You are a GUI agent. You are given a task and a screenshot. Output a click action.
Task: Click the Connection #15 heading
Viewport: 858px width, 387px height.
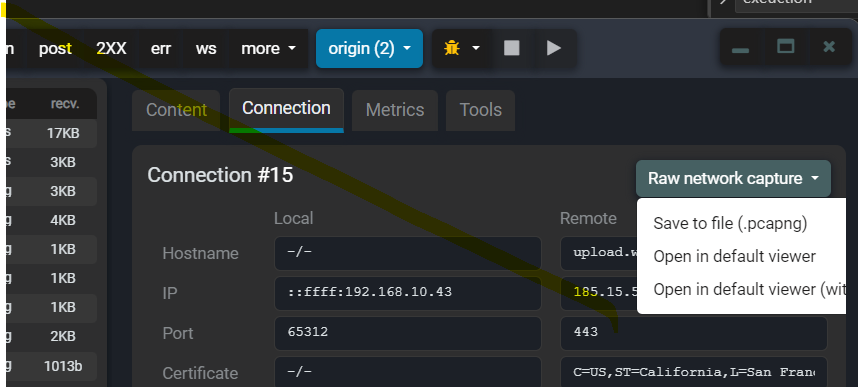click(220, 175)
